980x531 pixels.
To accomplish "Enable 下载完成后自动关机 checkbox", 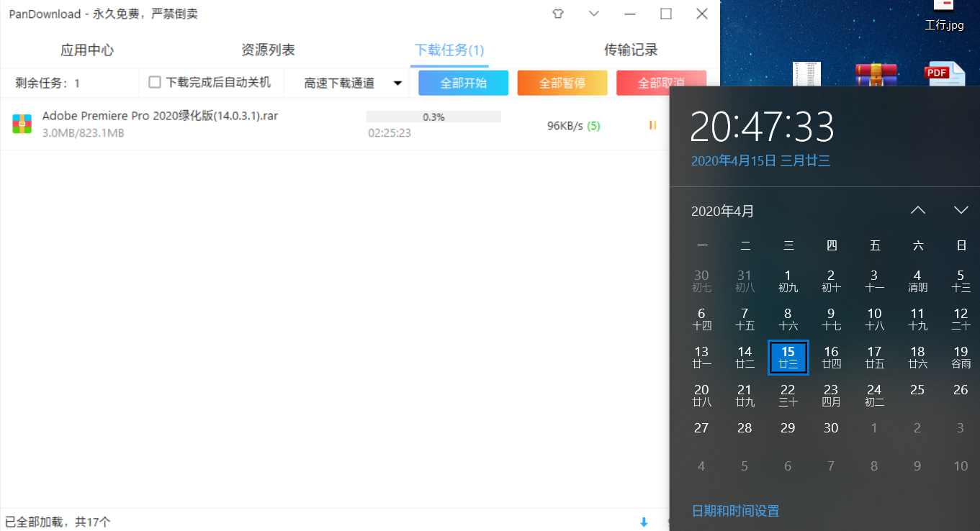I will click(154, 83).
